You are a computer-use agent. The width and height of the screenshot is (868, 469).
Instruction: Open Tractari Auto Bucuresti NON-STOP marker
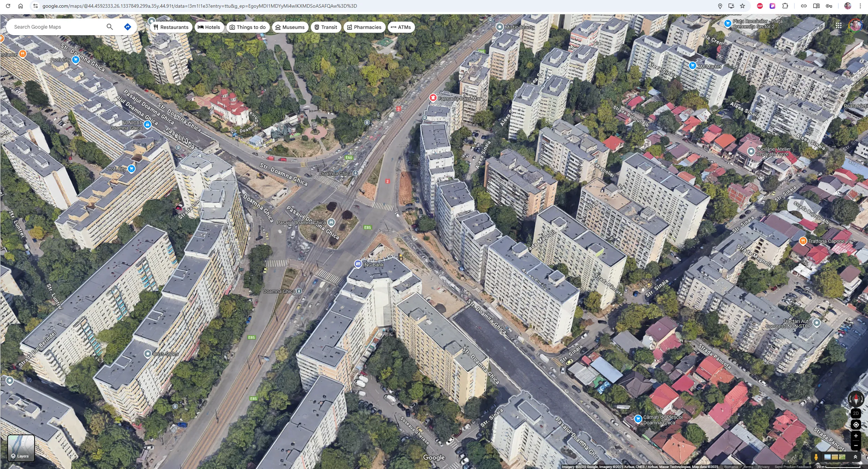[x=817, y=323]
